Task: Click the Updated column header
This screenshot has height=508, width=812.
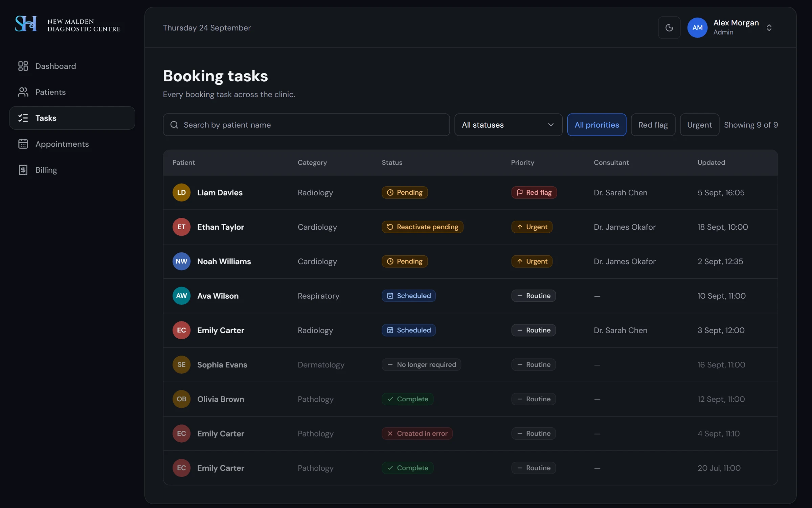Action: coord(711,163)
